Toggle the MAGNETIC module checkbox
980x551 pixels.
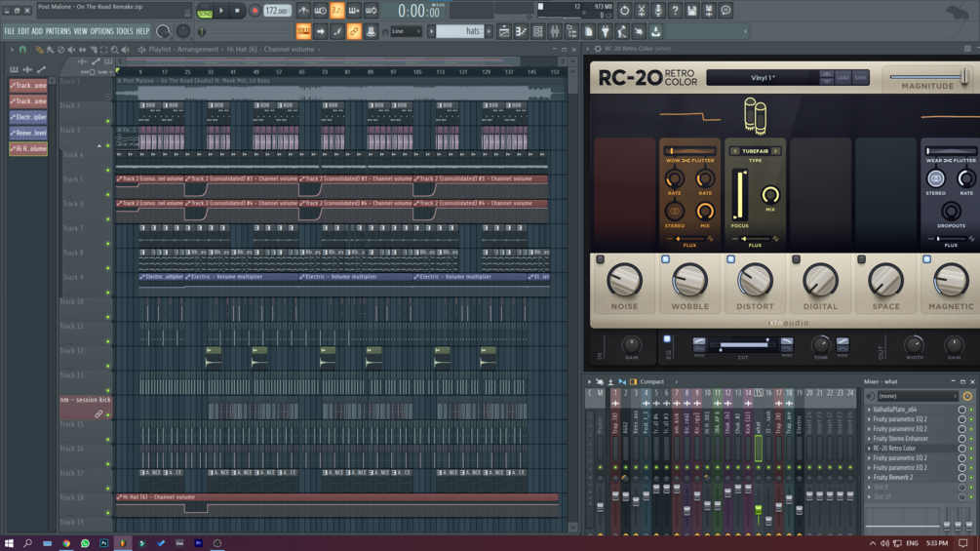[x=927, y=259]
